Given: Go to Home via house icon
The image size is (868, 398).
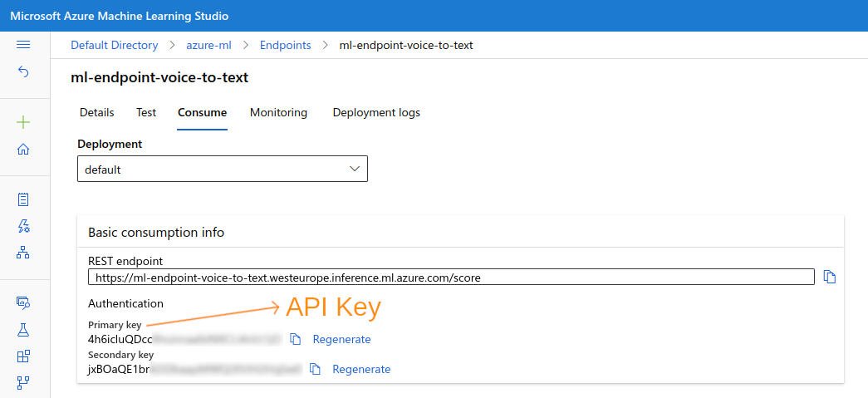Looking at the screenshot, I should point(23,150).
